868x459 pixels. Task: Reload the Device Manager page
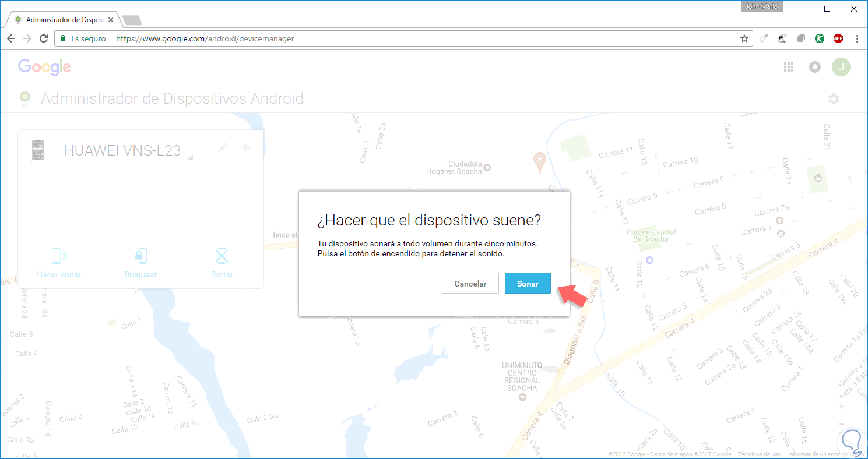pyautogui.click(x=44, y=38)
